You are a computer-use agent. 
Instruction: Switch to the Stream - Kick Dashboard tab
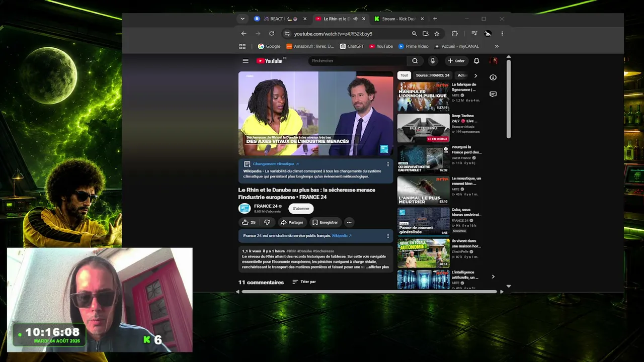(398, 19)
